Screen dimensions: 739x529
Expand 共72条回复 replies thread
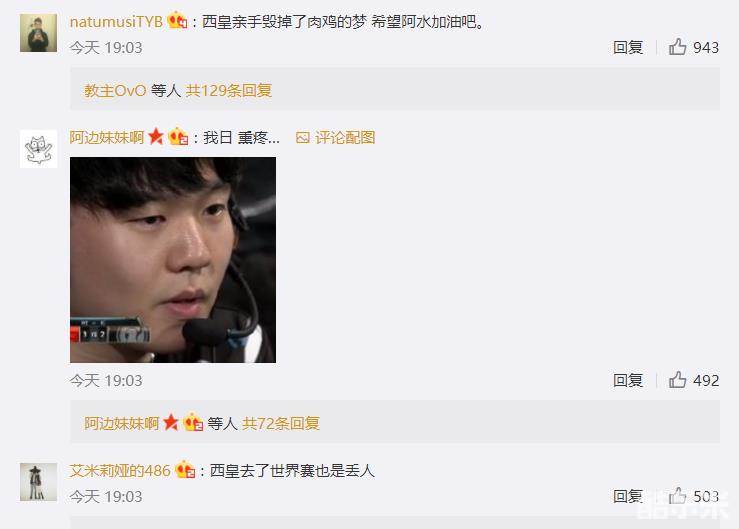pyautogui.click(x=281, y=423)
